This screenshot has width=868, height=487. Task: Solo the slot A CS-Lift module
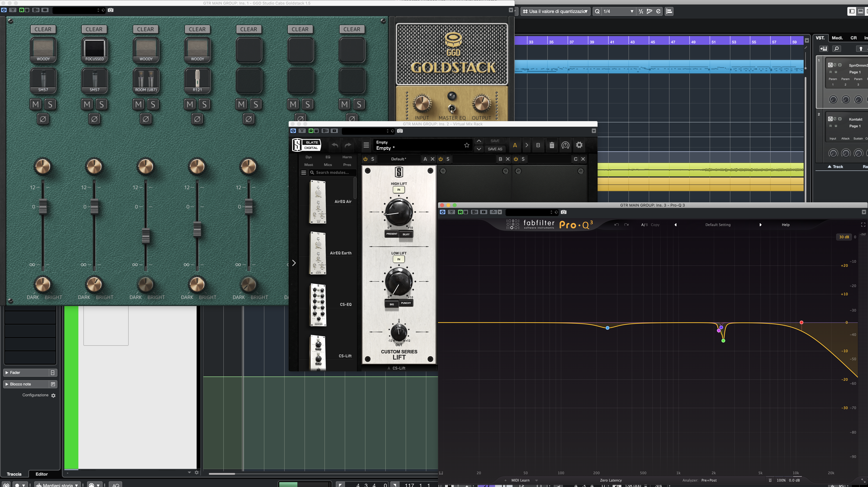[373, 159]
